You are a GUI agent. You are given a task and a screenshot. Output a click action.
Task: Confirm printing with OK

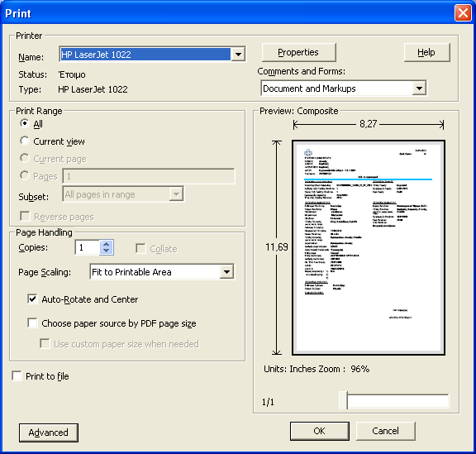click(x=319, y=431)
